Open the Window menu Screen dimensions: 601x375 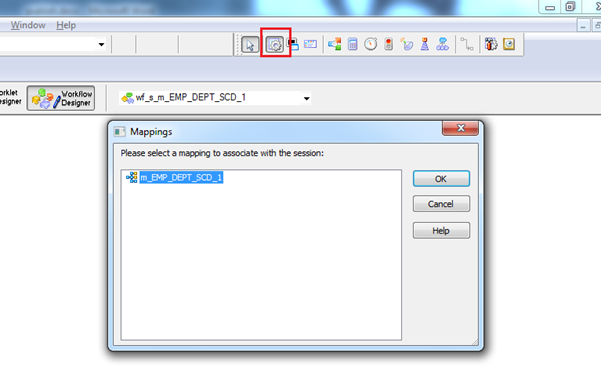(x=28, y=25)
